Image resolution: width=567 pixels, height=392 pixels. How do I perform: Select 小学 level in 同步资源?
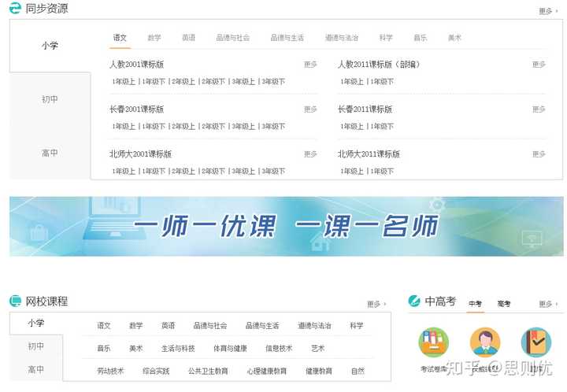(x=50, y=46)
